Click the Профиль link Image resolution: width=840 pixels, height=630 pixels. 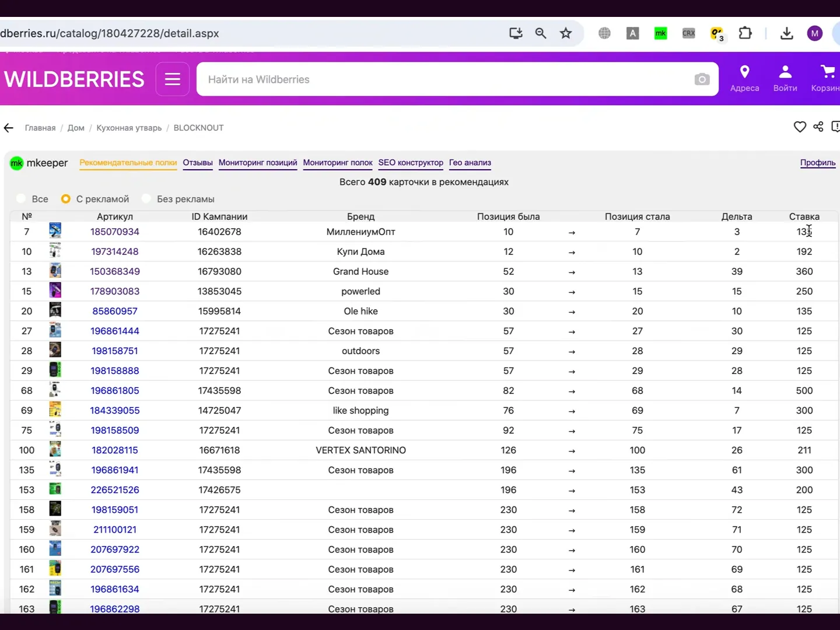click(818, 163)
